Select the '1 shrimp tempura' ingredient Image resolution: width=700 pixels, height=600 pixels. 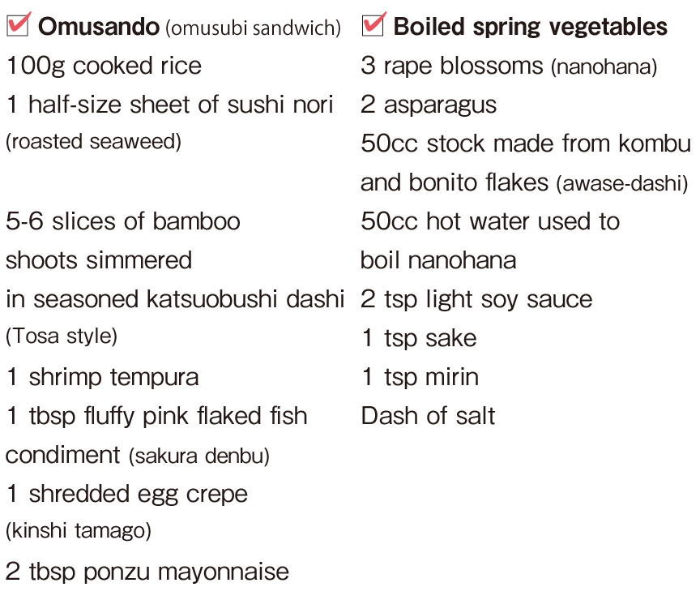tap(102, 378)
